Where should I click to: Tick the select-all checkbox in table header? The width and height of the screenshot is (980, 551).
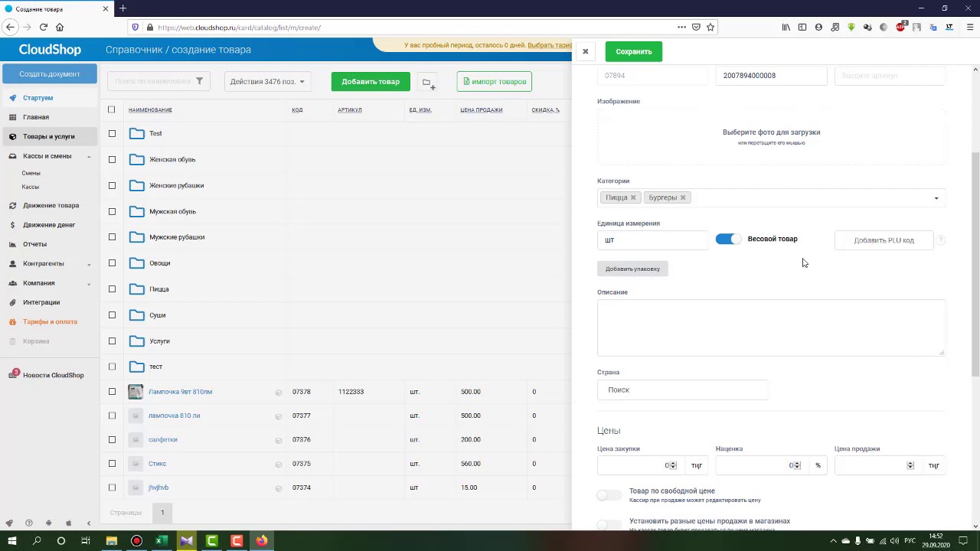tap(112, 109)
